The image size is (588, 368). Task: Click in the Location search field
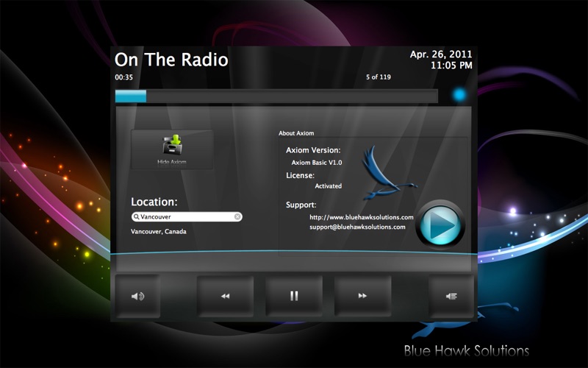tap(187, 216)
